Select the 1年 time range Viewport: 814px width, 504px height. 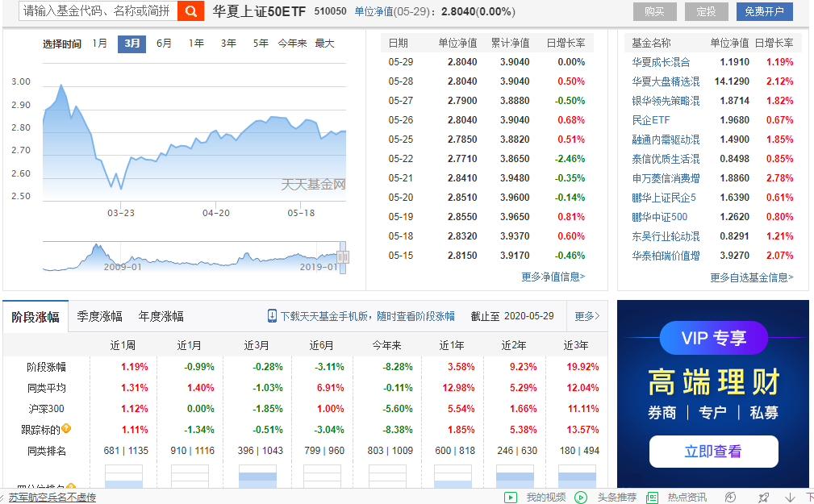coord(196,44)
